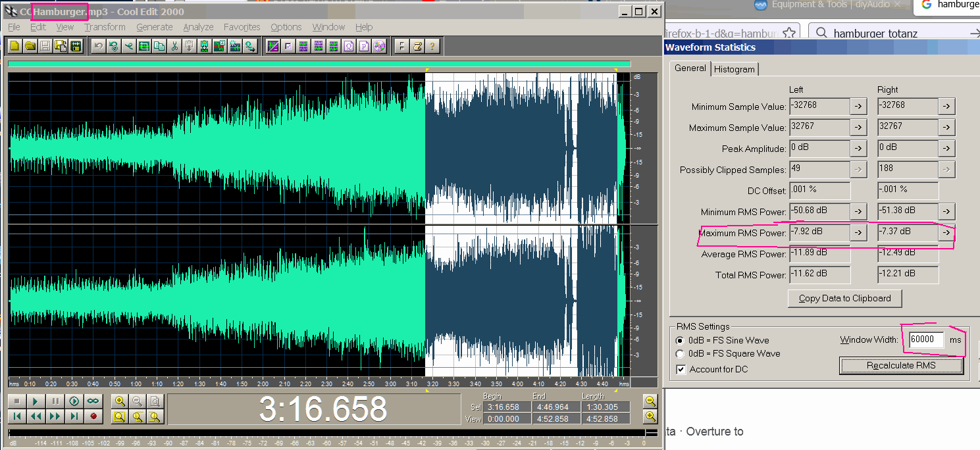Click the right Maximum Sample Value arrow button
The width and height of the screenshot is (980, 450).
(946, 127)
